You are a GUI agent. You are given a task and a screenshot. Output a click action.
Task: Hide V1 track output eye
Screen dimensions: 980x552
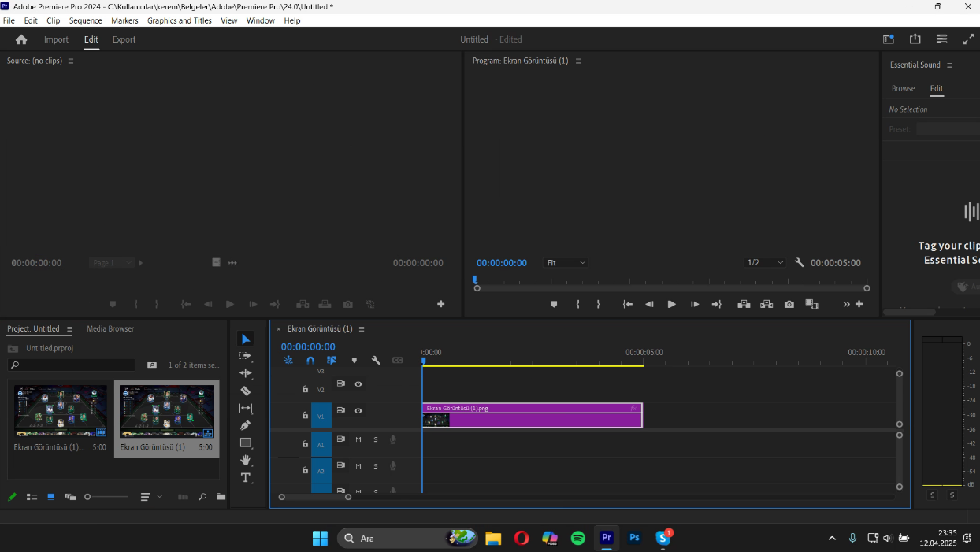coord(358,410)
